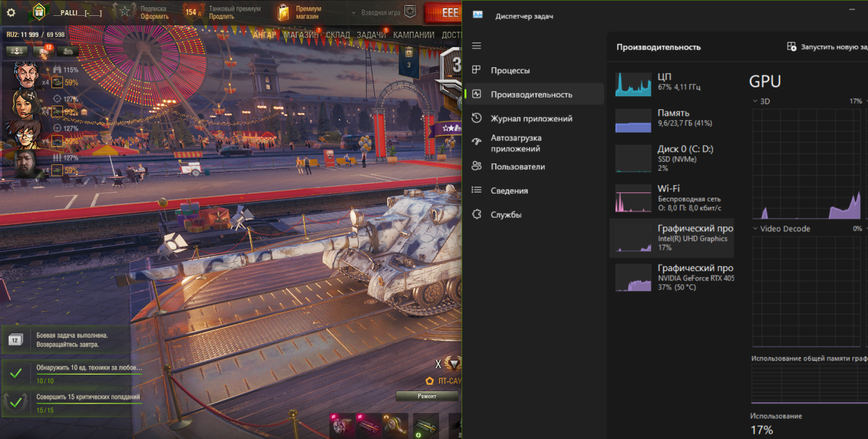Select the Память performance item
868x439 pixels.
(672, 121)
